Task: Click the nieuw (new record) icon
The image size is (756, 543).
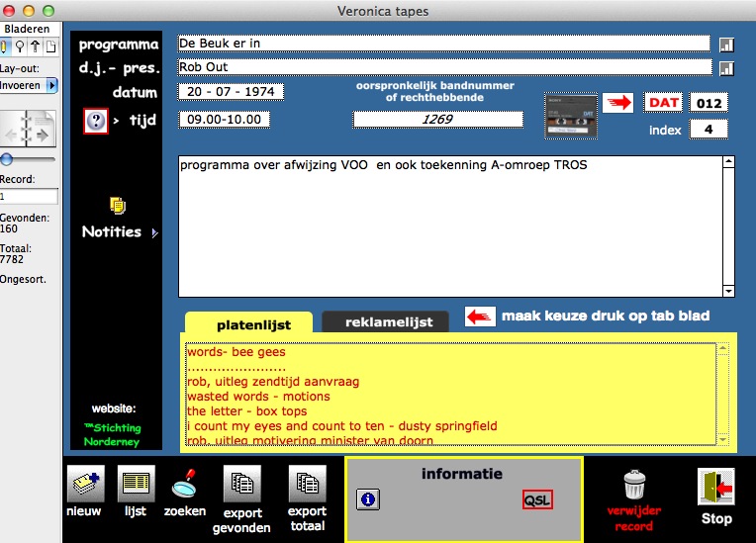Action: [84, 485]
